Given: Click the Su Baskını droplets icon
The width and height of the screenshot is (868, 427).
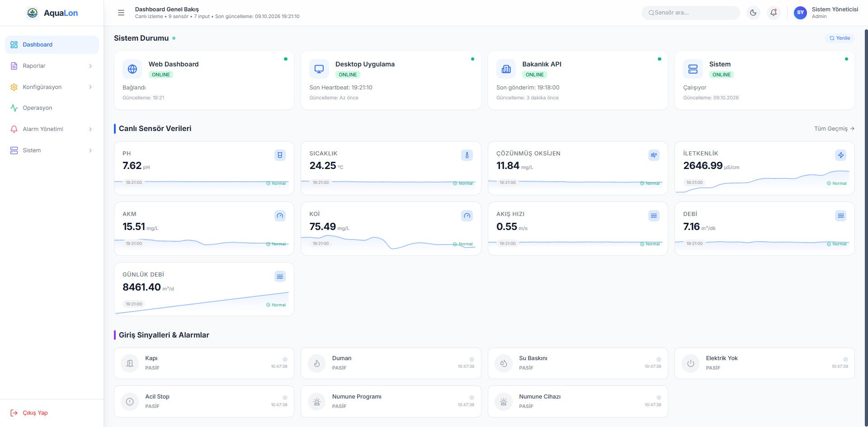Looking at the screenshot, I should (504, 363).
